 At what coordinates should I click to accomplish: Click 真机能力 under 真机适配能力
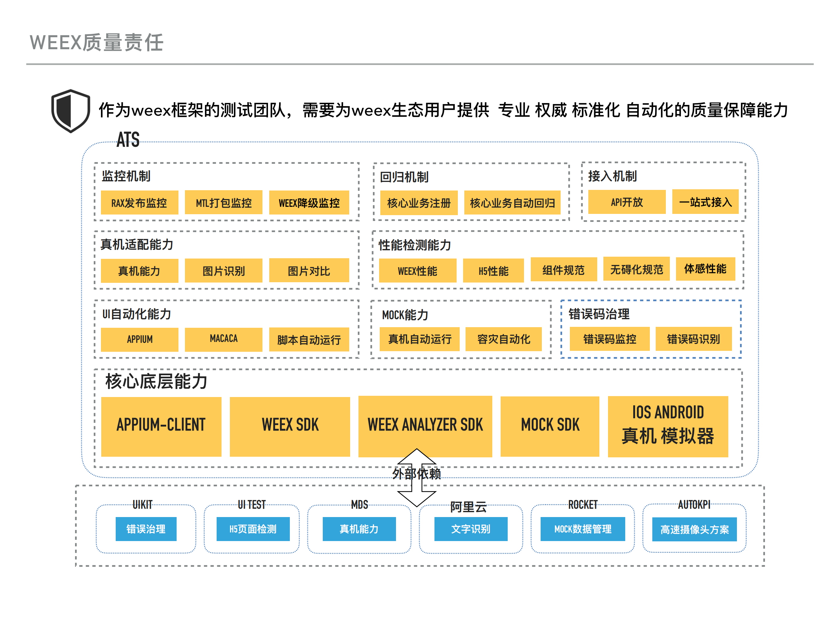click(139, 271)
